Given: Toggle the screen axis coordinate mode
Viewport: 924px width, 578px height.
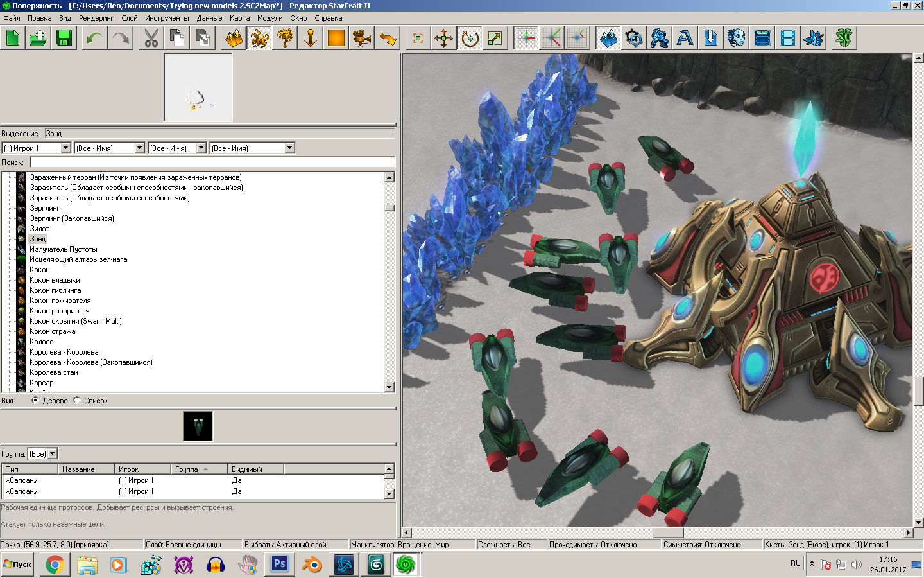Looking at the screenshot, I should (x=577, y=38).
